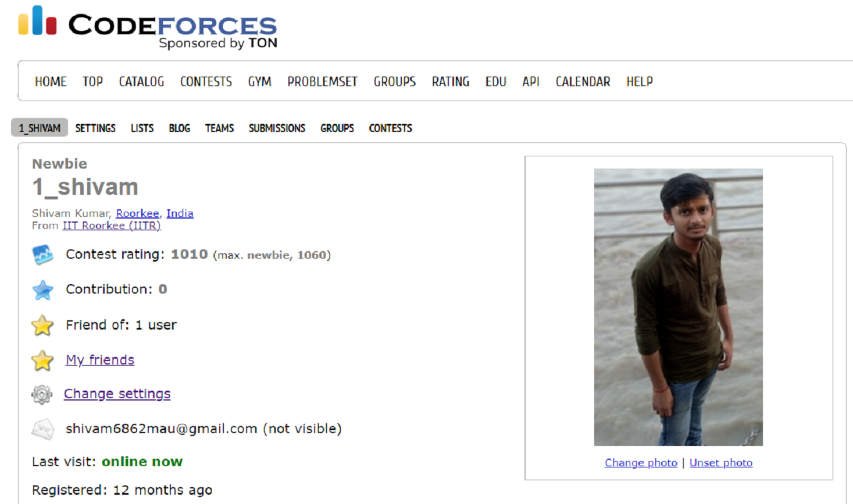Click the yellow star beside Friend of
Viewport: 853px width, 504px height.
42,326
